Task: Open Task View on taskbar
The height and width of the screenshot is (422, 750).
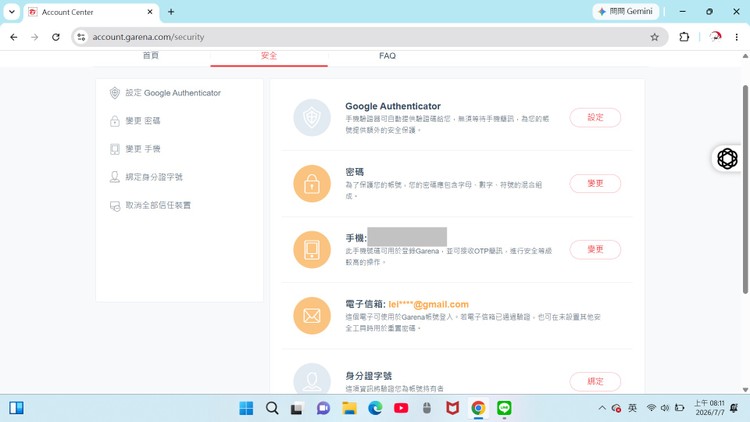Action: click(x=297, y=408)
